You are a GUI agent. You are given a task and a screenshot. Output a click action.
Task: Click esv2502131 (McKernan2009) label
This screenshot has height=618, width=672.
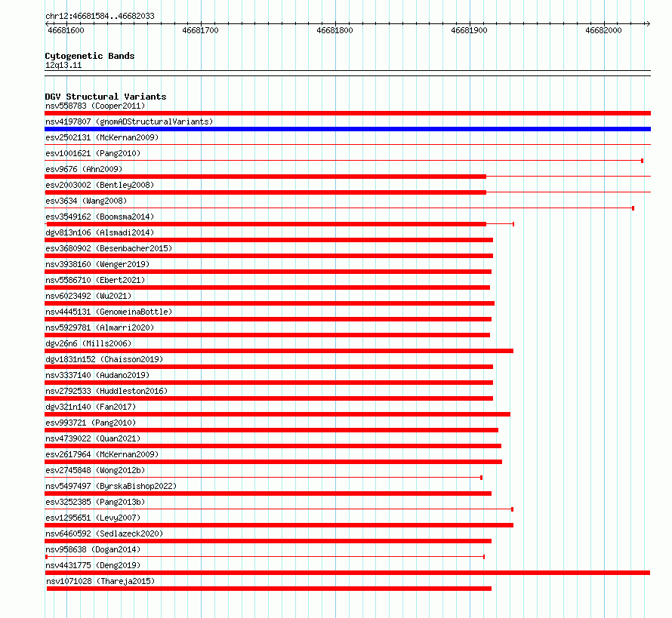[102, 137]
